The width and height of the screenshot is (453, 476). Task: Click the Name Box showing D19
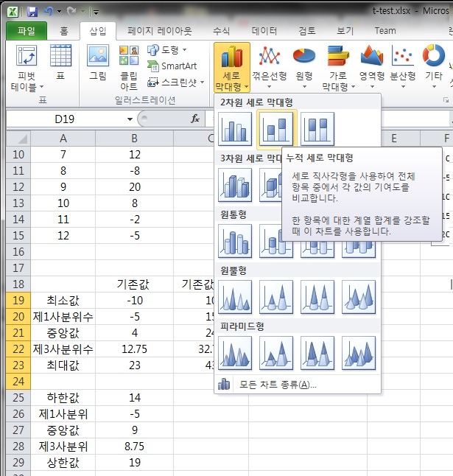tap(64, 119)
